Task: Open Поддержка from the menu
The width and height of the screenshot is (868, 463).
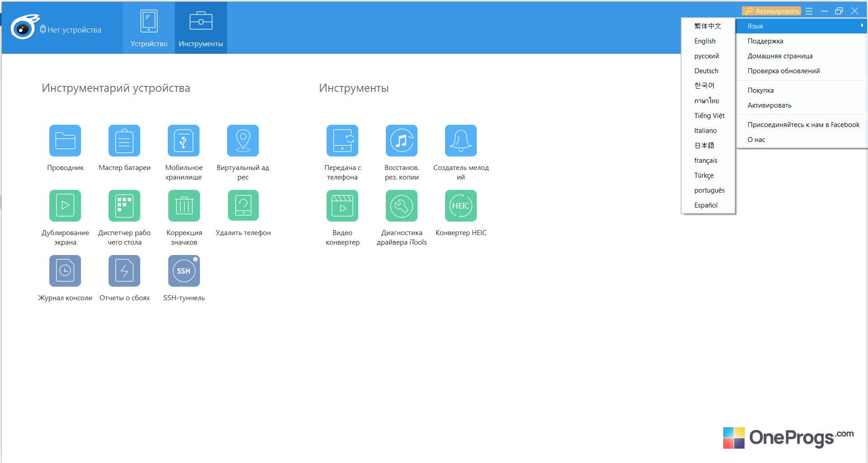Action: (x=802, y=41)
